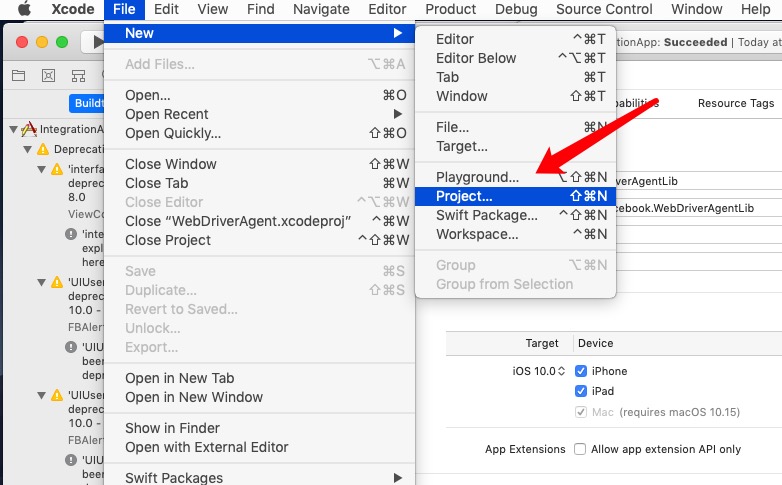Click the 'interface' deprecation warning icon
The height and width of the screenshot is (485, 782).
[57, 169]
